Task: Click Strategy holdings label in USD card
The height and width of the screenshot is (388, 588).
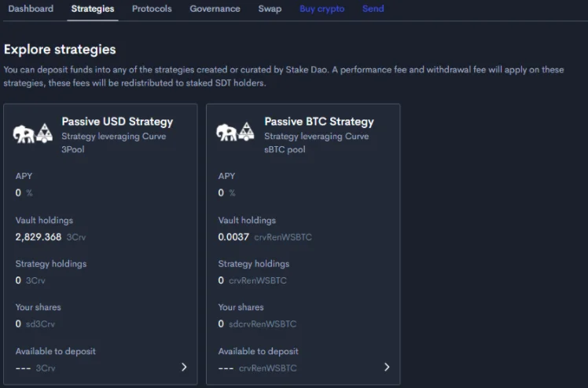Action: pyautogui.click(x=51, y=264)
